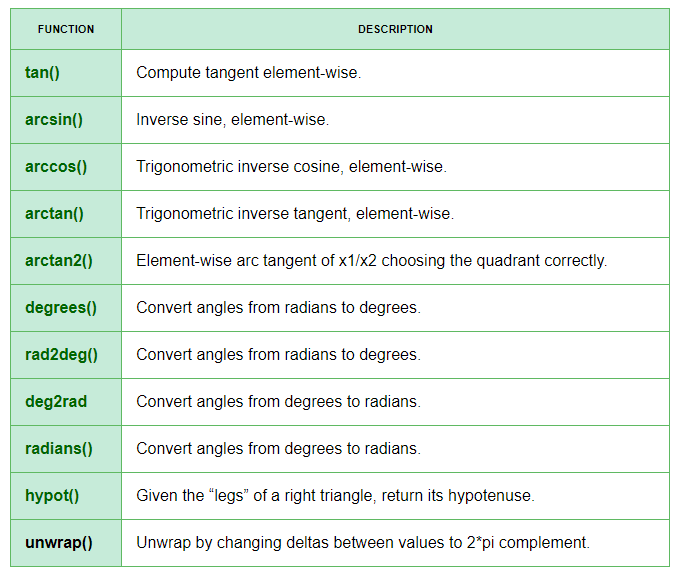The width and height of the screenshot is (679, 571).
Task: Click the 'Trigonometric inverse cosine' description
Action: pyautogui.click(x=291, y=167)
